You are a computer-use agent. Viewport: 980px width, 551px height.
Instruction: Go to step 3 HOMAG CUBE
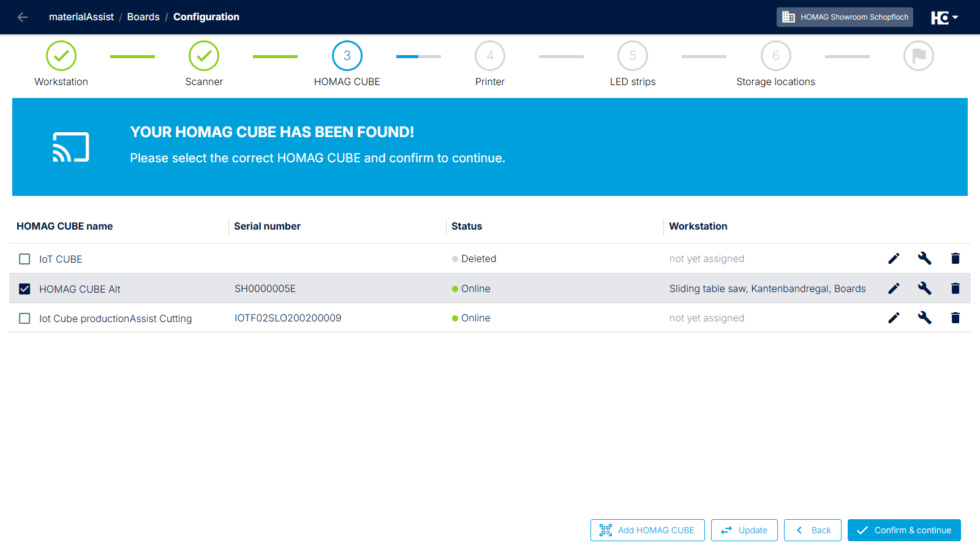[x=347, y=56]
